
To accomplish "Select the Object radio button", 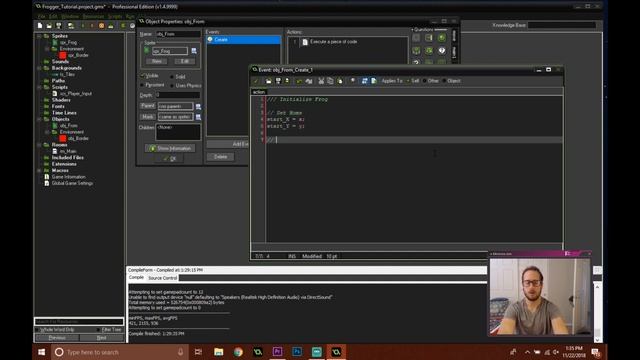I will (444, 81).
